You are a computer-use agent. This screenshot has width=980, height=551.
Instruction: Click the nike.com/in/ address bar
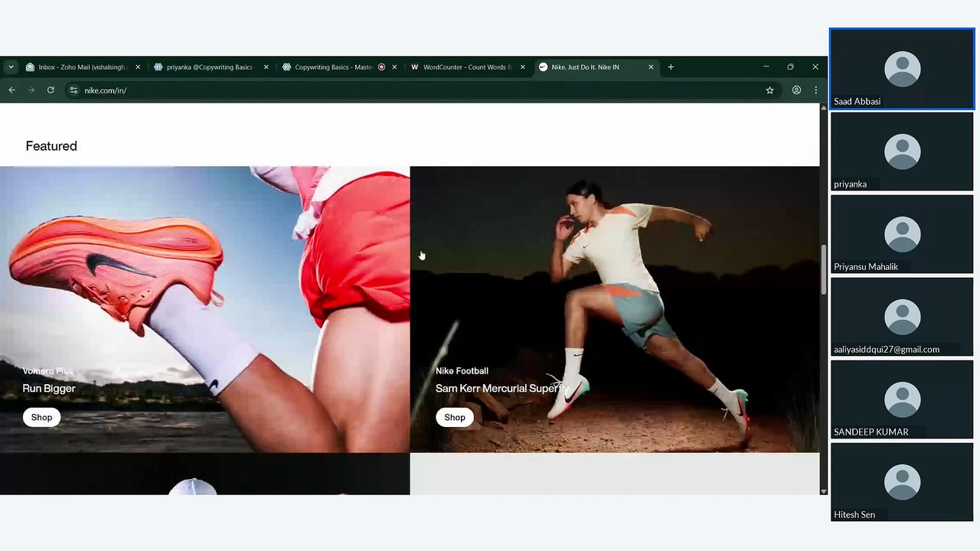click(421, 90)
